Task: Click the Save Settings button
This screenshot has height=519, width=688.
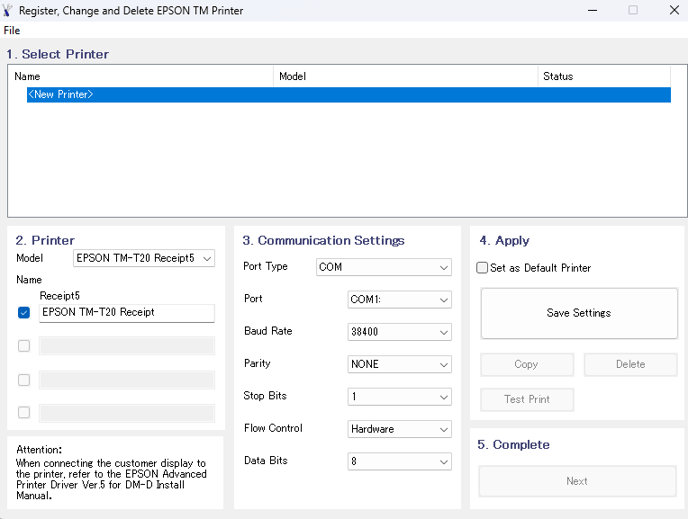Action: [x=579, y=313]
